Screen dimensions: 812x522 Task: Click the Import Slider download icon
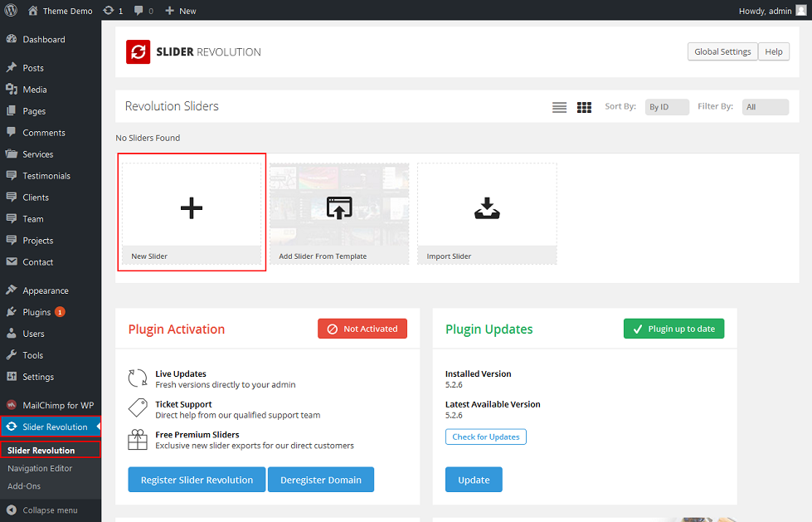tap(487, 207)
